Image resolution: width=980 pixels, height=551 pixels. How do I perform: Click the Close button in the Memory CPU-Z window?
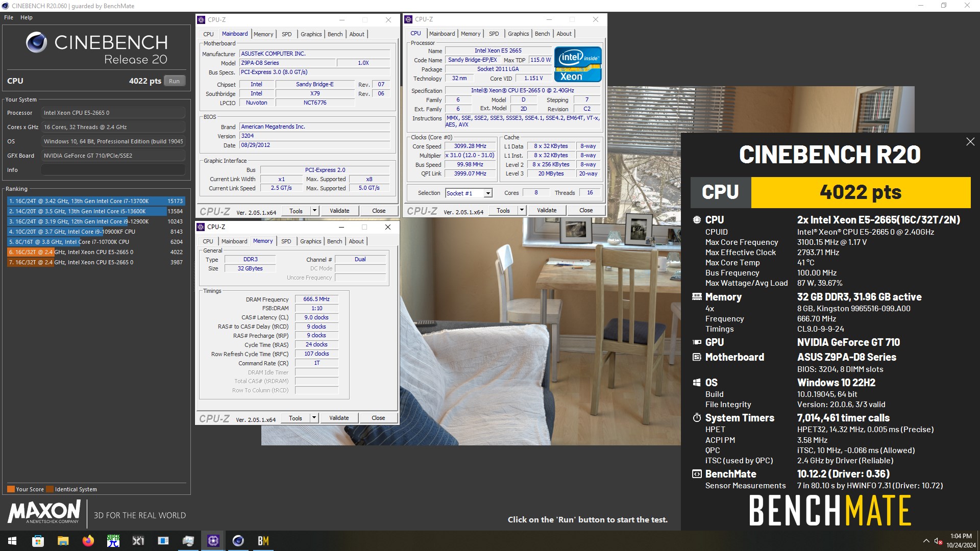378,418
